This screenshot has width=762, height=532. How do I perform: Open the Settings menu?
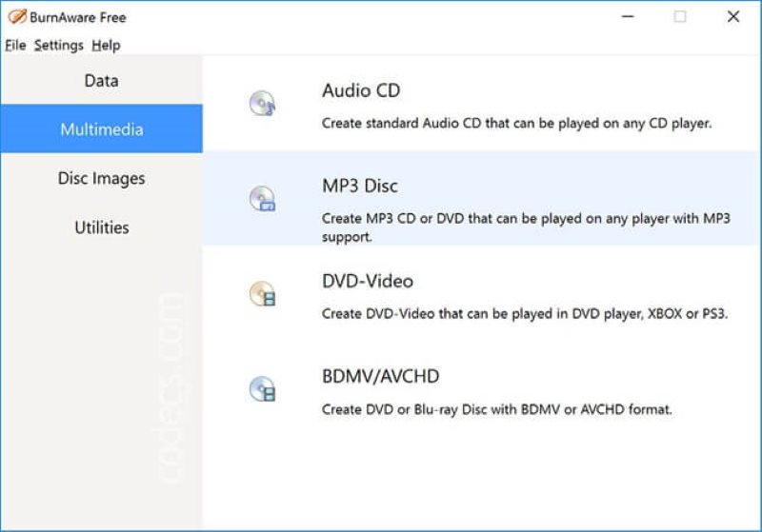point(59,45)
